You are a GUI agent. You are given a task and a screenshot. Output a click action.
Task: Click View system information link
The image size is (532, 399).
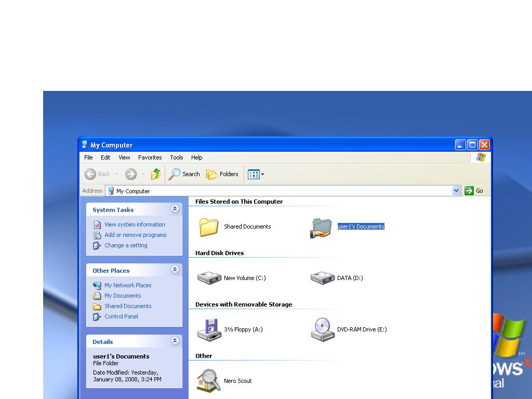(x=135, y=224)
